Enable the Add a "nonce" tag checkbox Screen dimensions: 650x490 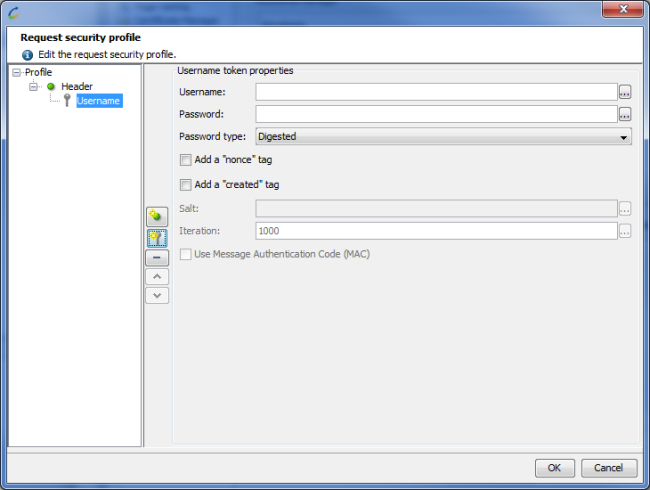[185, 160]
